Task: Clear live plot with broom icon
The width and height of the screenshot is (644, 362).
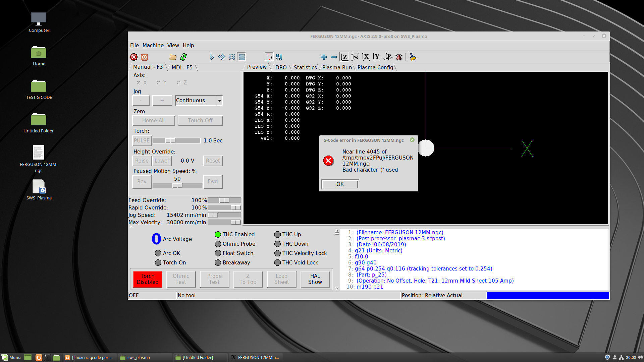Action: (x=413, y=57)
